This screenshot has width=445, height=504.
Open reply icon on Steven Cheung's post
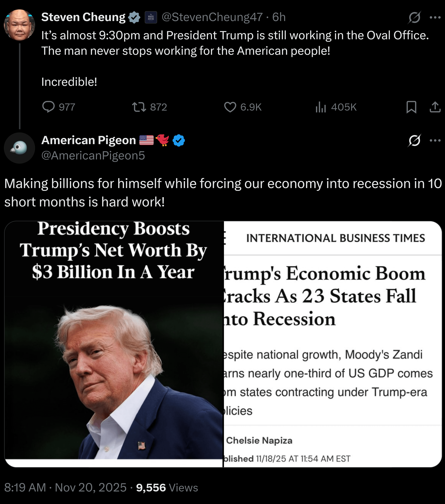(49, 107)
